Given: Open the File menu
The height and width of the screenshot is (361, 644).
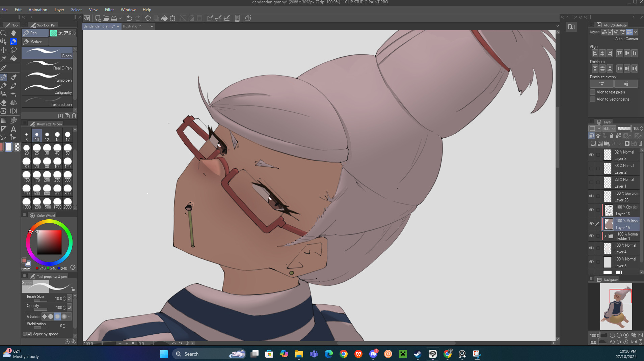Looking at the screenshot, I should pyautogui.click(x=4, y=10).
